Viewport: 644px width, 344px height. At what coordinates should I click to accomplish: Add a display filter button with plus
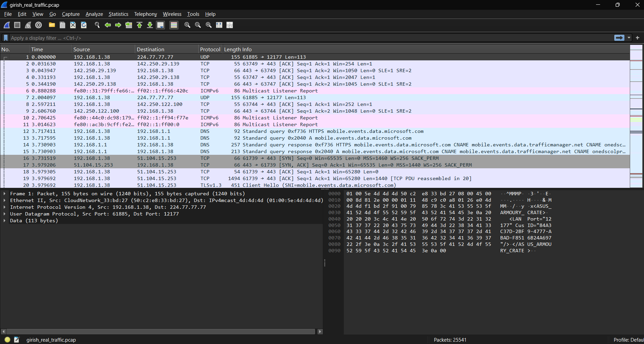tap(638, 38)
